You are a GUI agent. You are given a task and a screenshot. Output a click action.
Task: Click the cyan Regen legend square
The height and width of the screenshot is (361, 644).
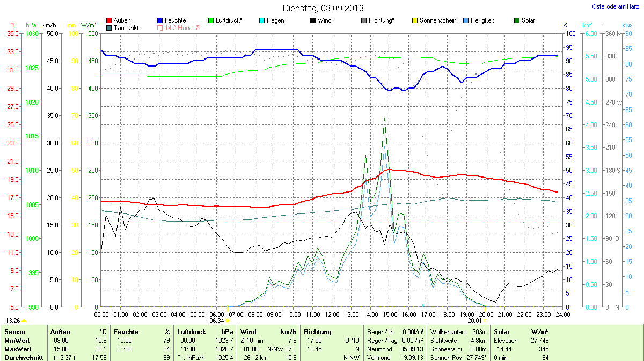262,20
